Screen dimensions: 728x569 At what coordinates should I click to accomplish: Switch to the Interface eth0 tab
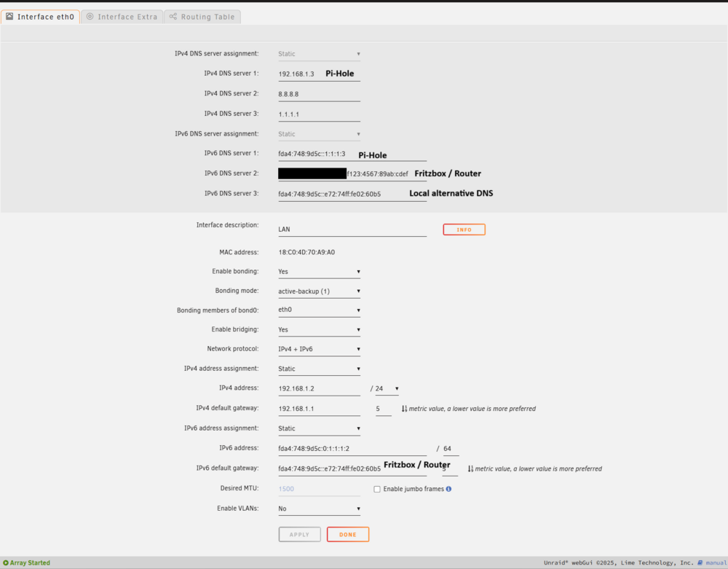[x=40, y=17]
